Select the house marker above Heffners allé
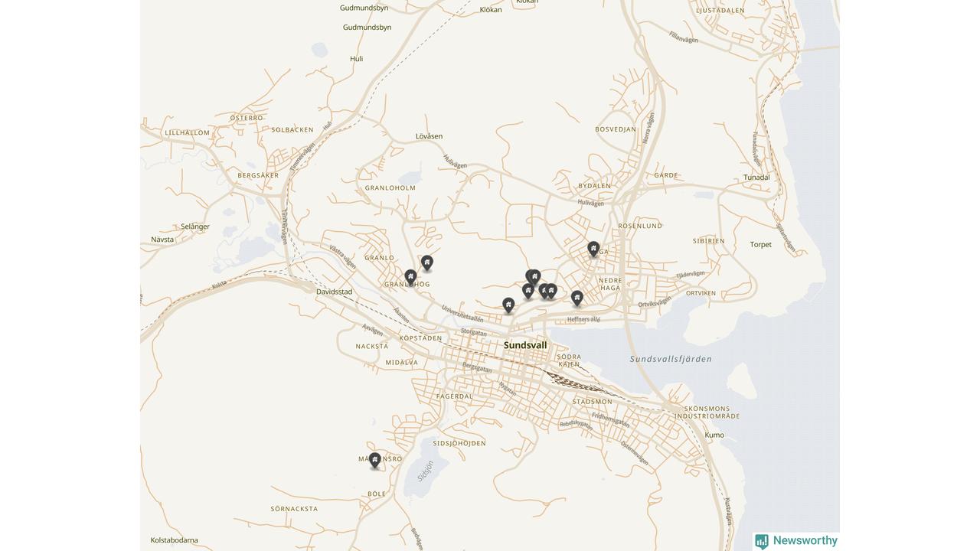Screen dimensions: 980x551 (x=577, y=298)
